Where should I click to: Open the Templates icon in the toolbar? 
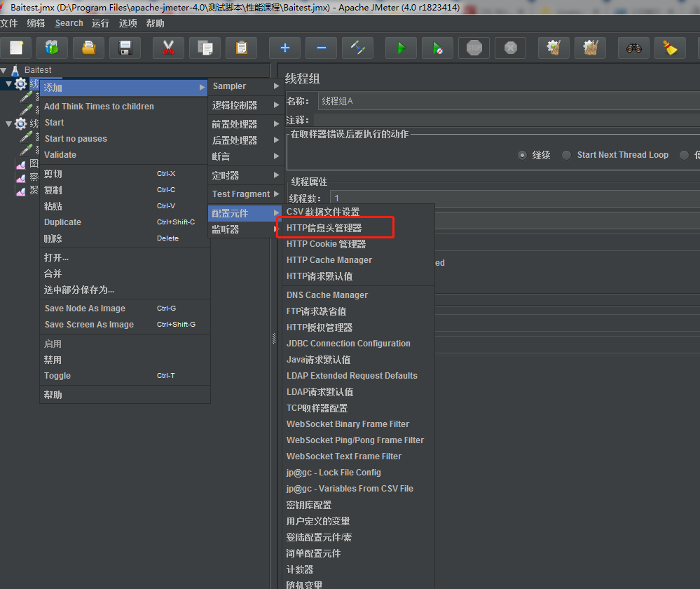click(x=53, y=48)
